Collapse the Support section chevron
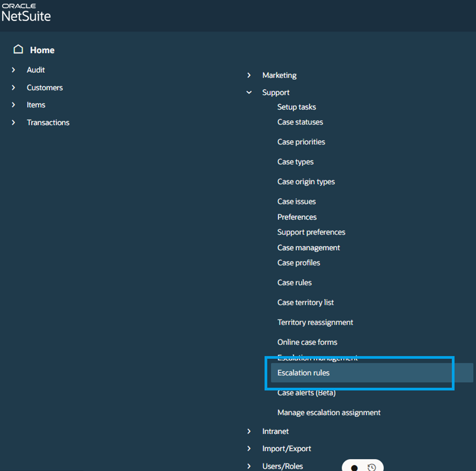Viewport: 476px width, 471px height. pos(249,92)
